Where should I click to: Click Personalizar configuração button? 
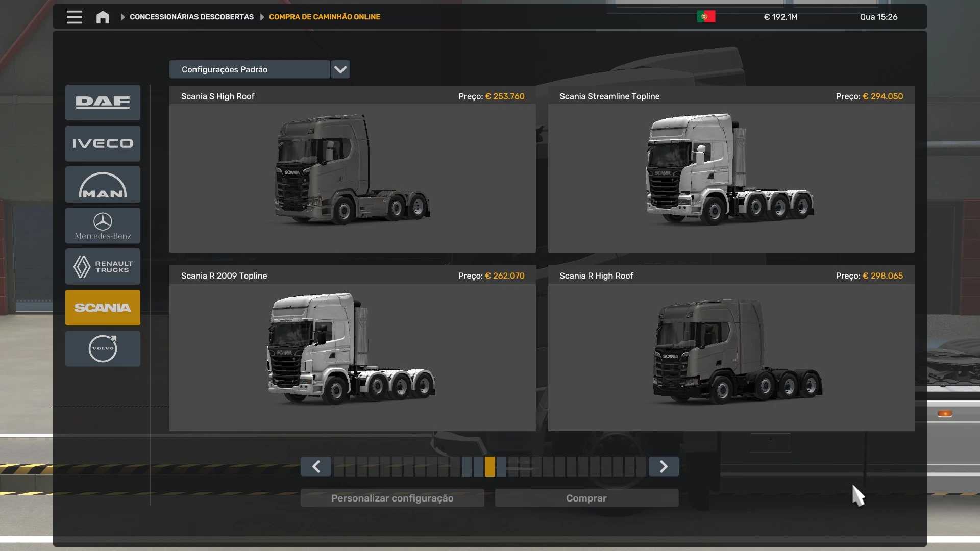(x=392, y=498)
